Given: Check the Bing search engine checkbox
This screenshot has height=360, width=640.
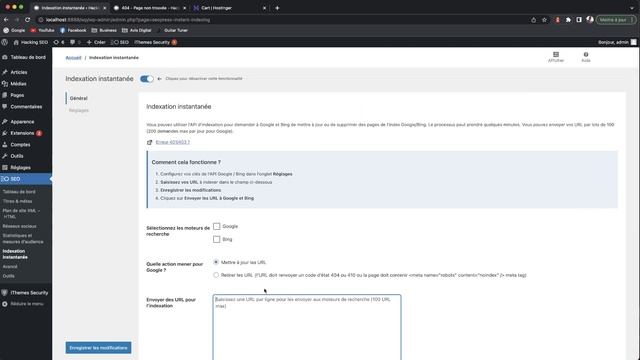Looking at the screenshot, I should tap(217, 239).
